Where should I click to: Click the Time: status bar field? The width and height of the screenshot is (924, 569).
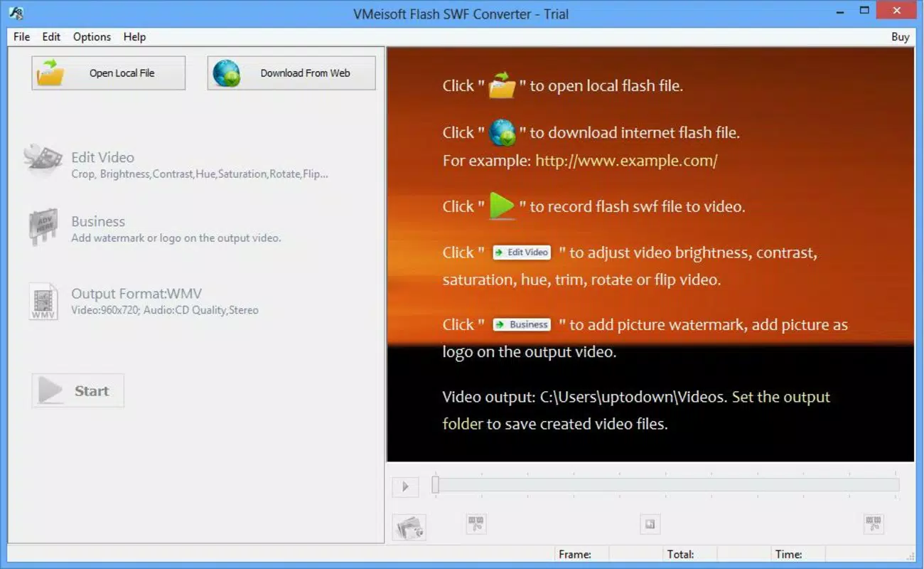coord(797,554)
